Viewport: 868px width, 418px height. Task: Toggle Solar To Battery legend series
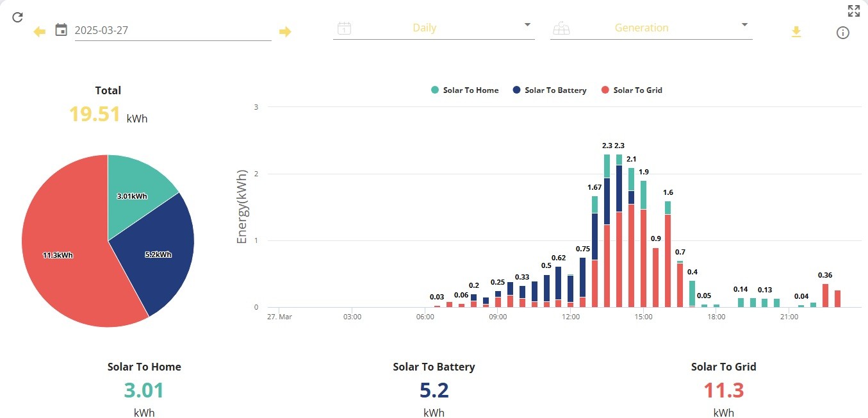pos(550,90)
